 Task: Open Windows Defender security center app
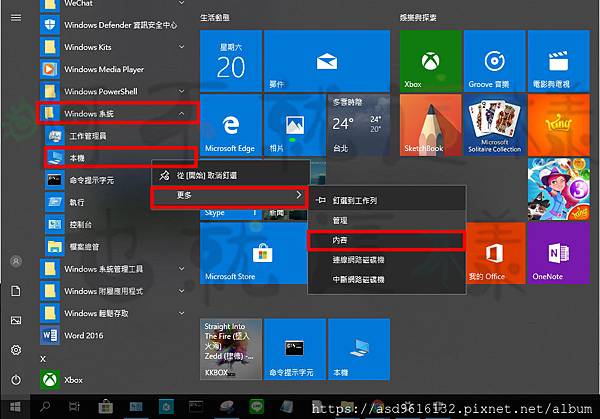tap(115, 25)
